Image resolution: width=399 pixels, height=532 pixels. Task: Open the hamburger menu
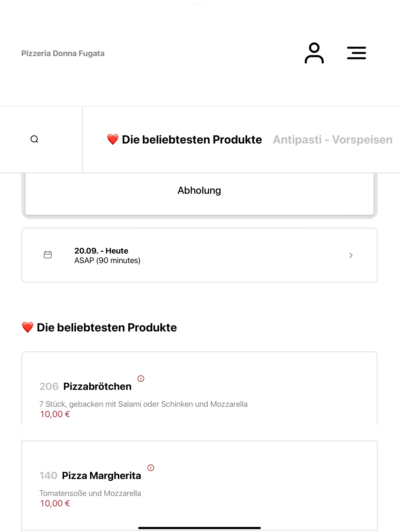click(356, 53)
